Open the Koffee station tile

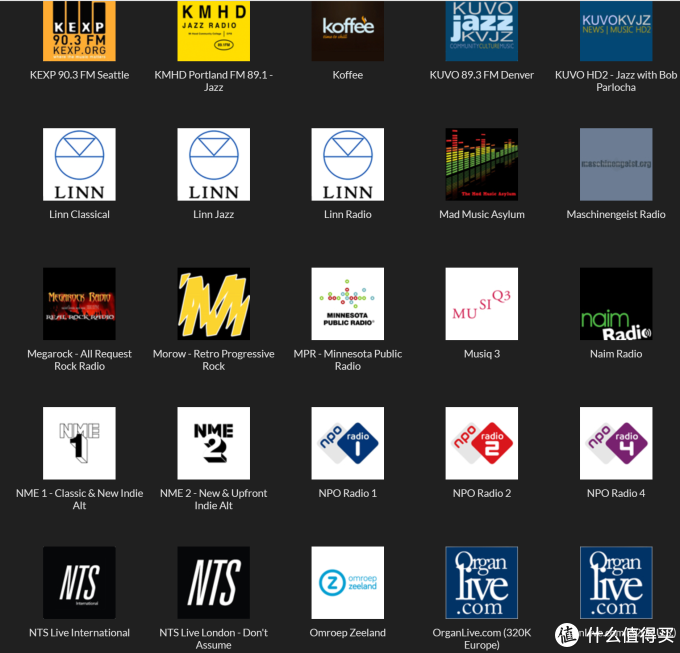tap(348, 31)
